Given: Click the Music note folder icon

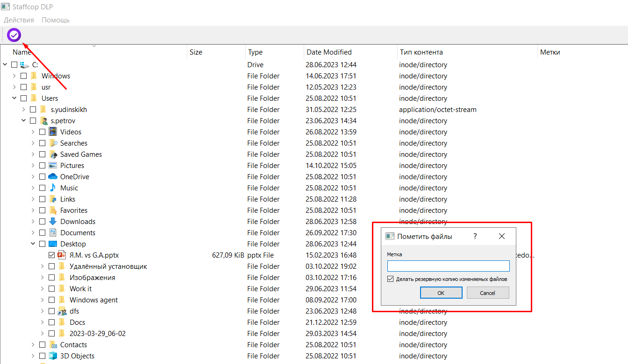Looking at the screenshot, I should tap(53, 188).
